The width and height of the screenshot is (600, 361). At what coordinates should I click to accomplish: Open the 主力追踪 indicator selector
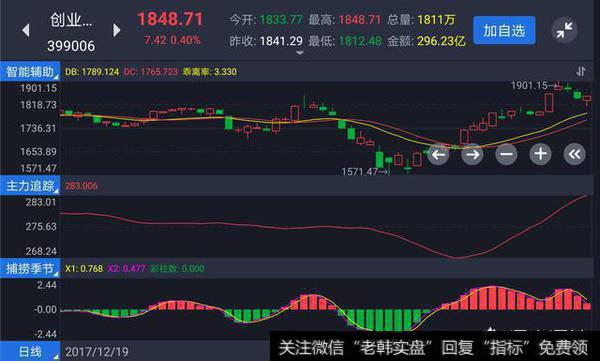coord(30,186)
